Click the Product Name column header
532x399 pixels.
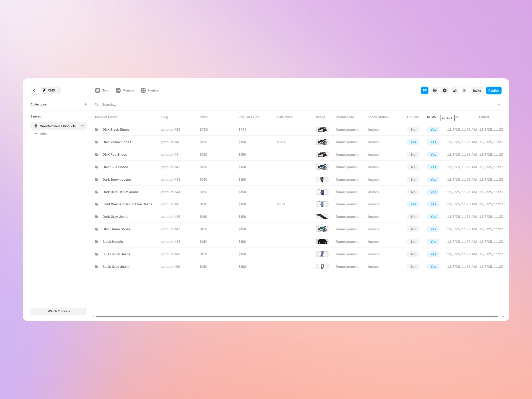[106, 117]
